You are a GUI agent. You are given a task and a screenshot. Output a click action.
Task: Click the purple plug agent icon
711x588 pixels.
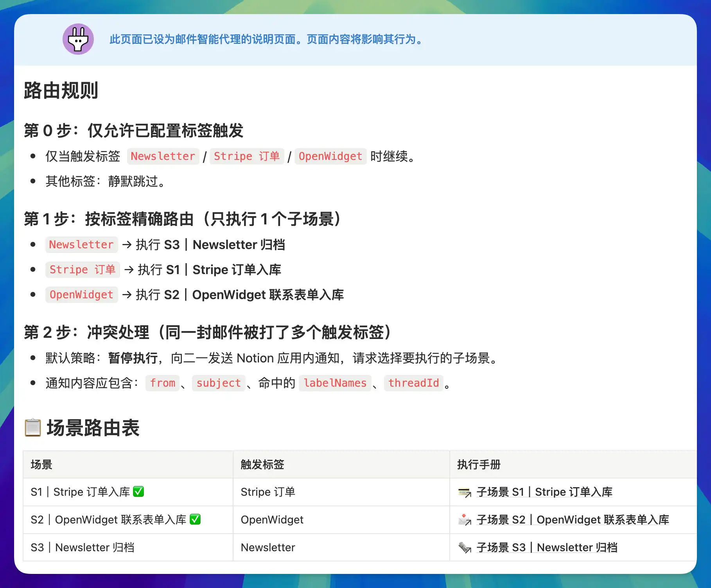78,39
